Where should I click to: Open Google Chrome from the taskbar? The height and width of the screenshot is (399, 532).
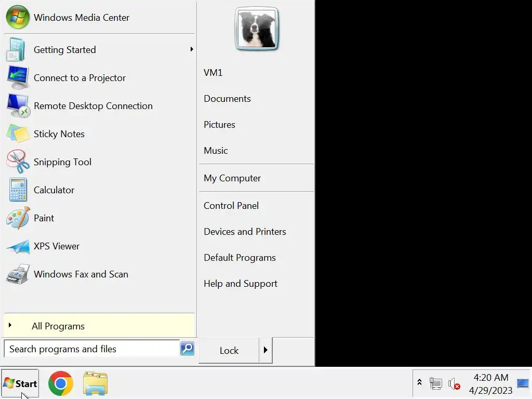click(x=60, y=383)
